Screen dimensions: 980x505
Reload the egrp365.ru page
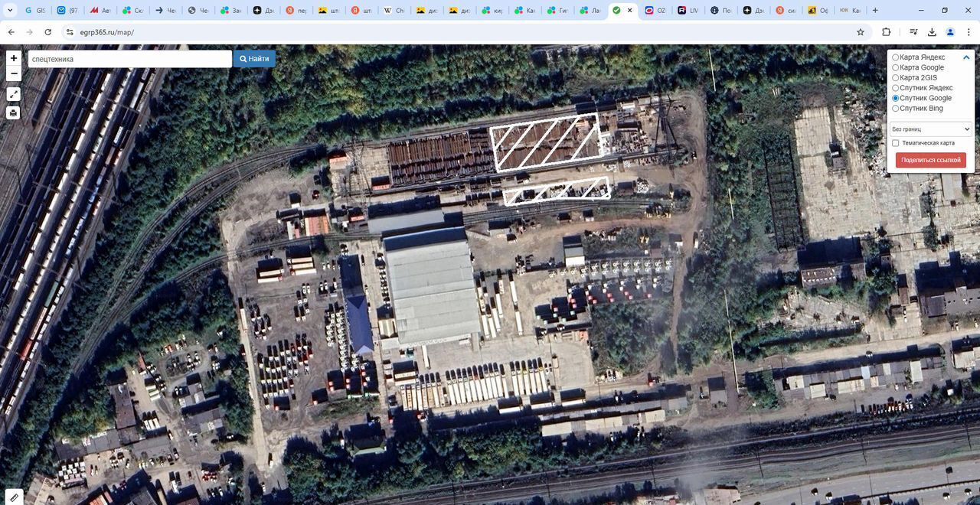tap(48, 32)
